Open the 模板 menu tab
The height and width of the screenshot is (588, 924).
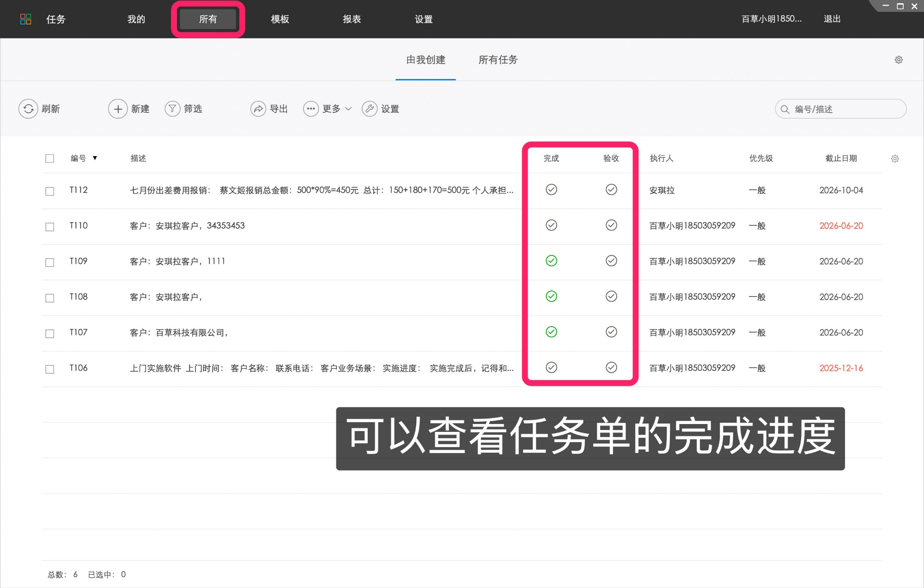[x=280, y=19]
